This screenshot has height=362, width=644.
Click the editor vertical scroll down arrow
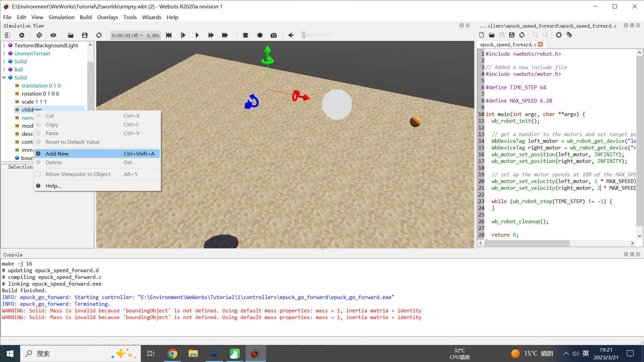(639, 236)
